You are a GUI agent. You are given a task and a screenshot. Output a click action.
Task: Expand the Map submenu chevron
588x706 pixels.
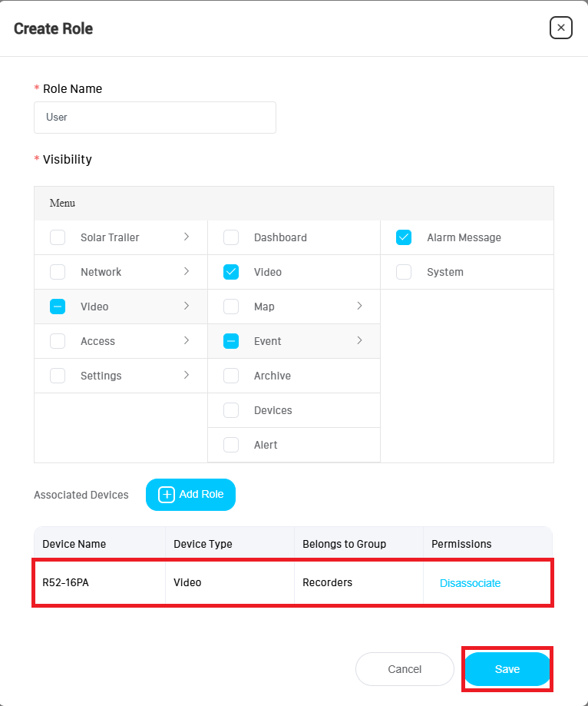359,307
